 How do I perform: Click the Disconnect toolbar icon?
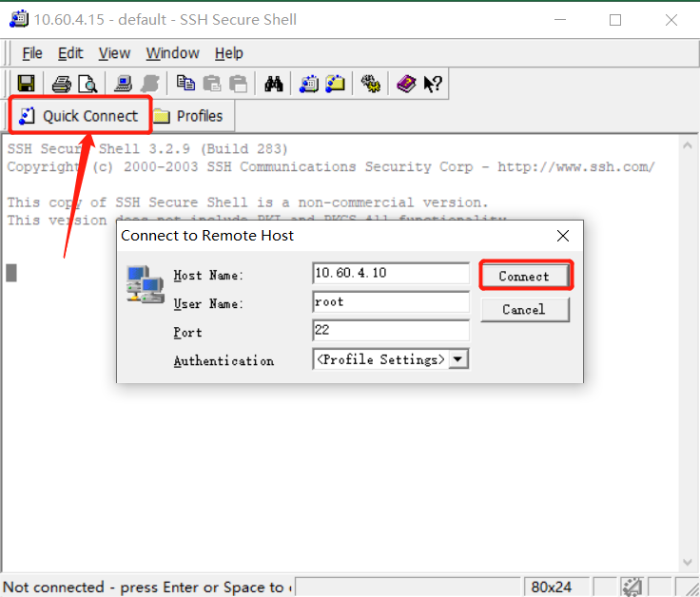pos(150,84)
